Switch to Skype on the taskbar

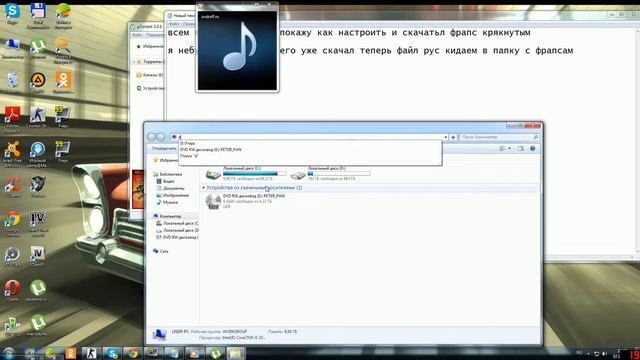[x=112, y=353]
